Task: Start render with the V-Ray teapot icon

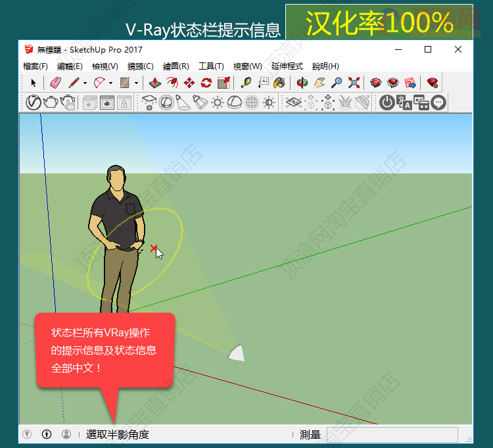Action: [x=51, y=102]
